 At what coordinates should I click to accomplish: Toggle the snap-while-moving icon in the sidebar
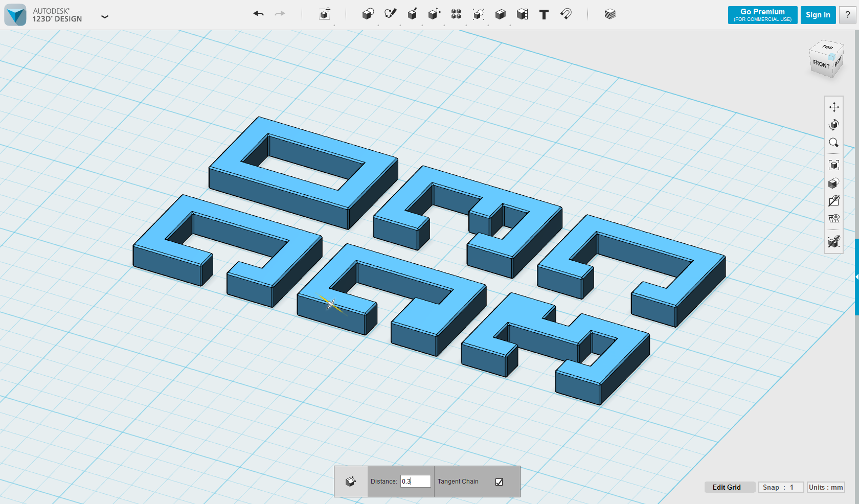[834, 241]
